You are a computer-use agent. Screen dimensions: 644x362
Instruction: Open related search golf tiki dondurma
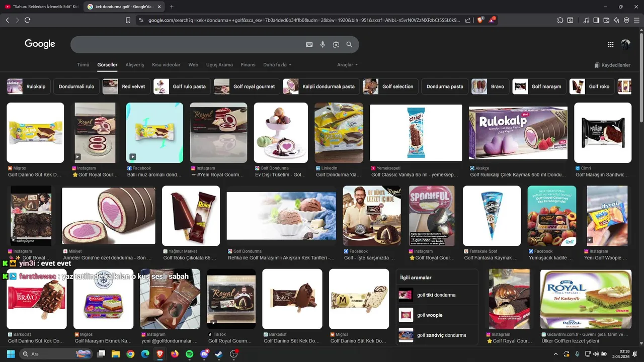pos(437,295)
